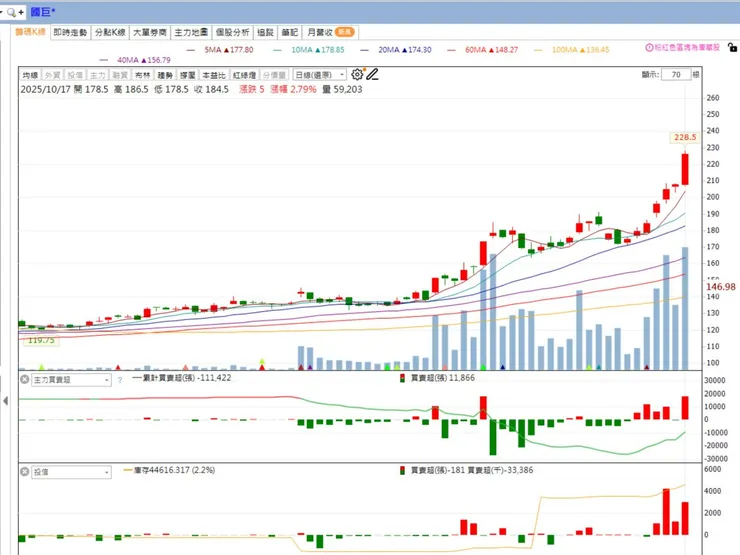740x555 pixels.
Task: Close the 投信 indicator panel
Action: coord(25,471)
